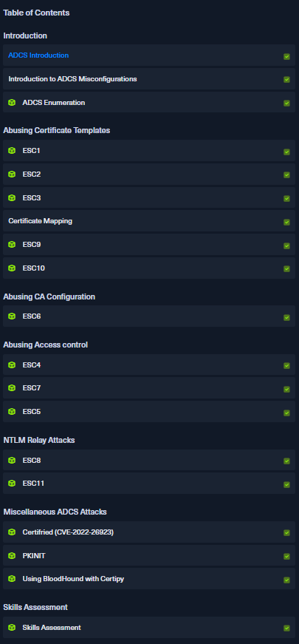The width and height of the screenshot is (299, 644).
Task: Toggle the checkbox on the Certificate Mapping row
Action: coord(286,223)
